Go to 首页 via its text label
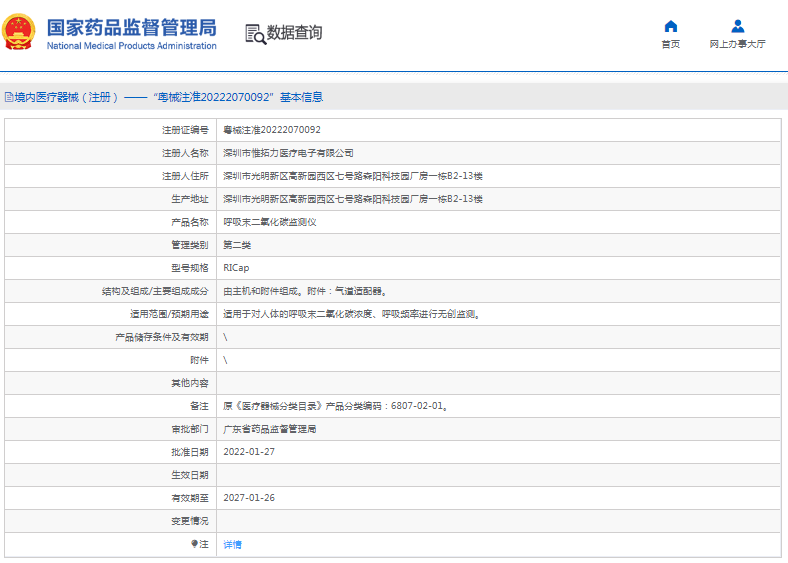The height and width of the screenshot is (563, 788). (x=670, y=45)
